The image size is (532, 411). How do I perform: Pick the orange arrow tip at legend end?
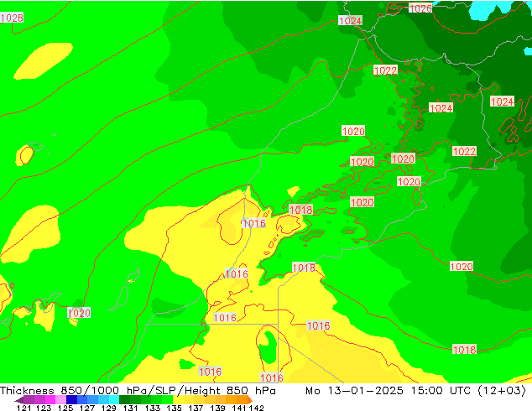pos(250,400)
